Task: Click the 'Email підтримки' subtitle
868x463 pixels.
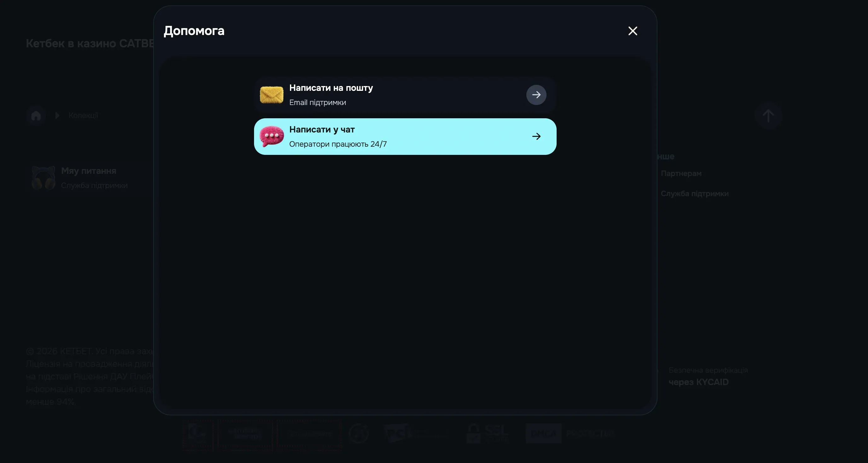Action: pyautogui.click(x=317, y=103)
